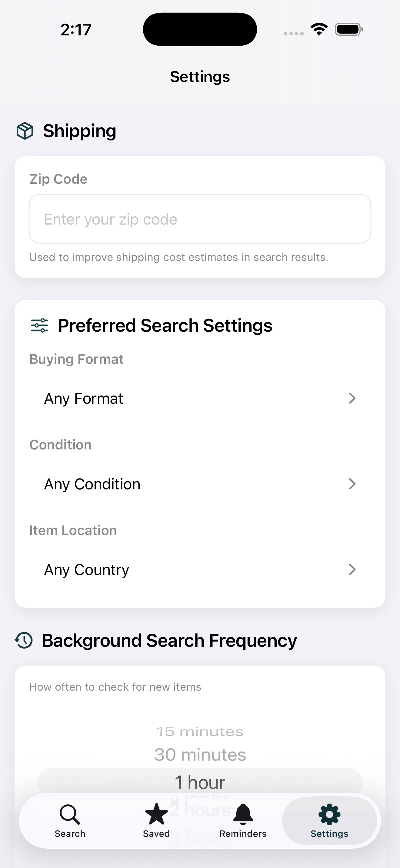Tap the Settings gear icon
The width and height of the screenshot is (400, 868).
(x=329, y=814)
